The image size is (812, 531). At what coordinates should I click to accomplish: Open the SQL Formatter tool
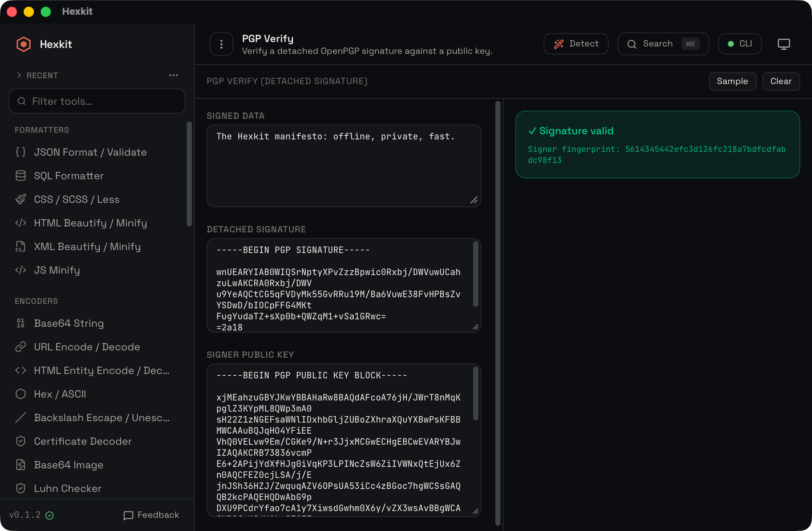[x=97, y=176]
